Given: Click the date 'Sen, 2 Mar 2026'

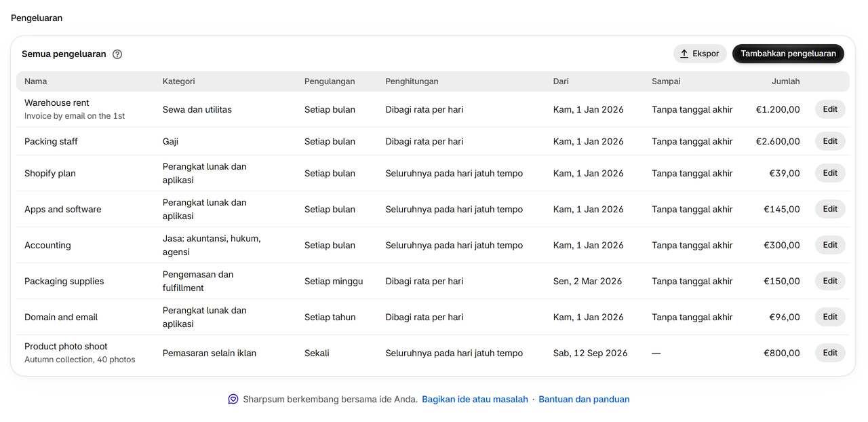Looking at the screenshot, I should tap(587, 282).
